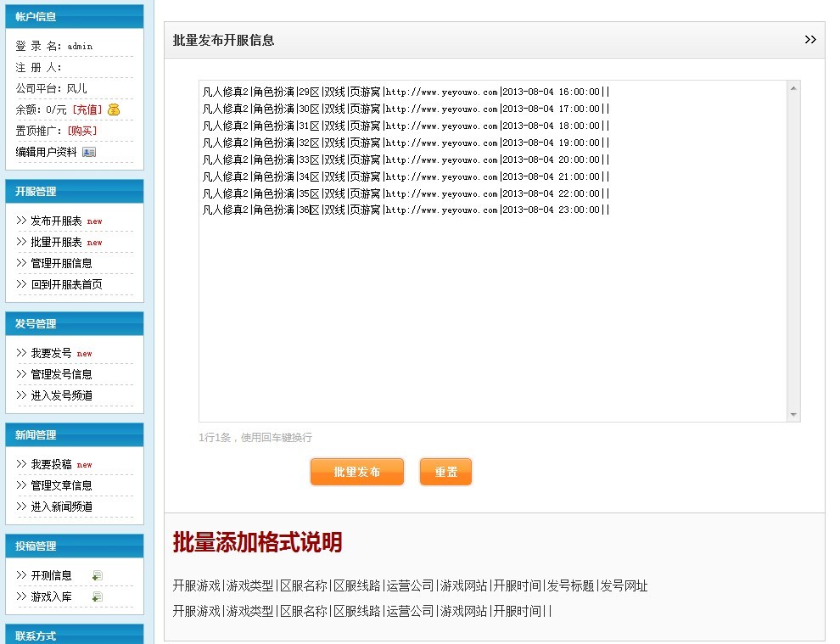The image size is (840, 644).
Task: Open 发布开服表 in sidebar
Action: (x=57, y=221)
